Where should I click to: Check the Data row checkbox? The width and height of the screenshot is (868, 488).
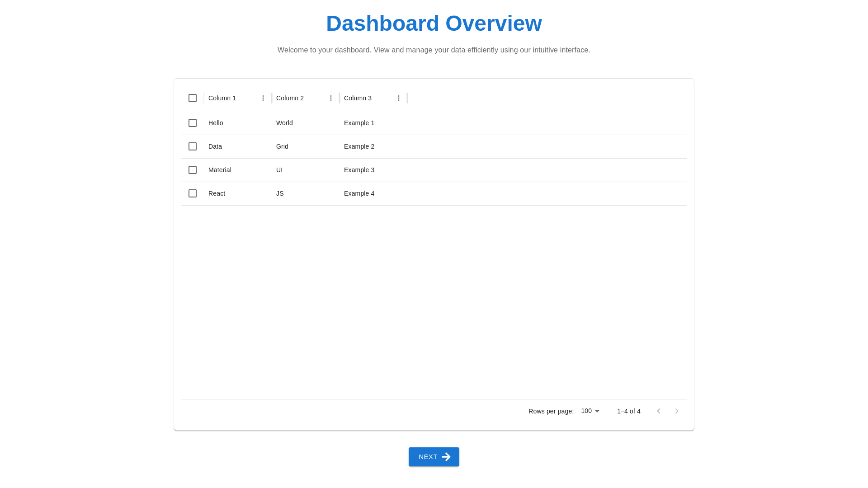click(193, 146)
